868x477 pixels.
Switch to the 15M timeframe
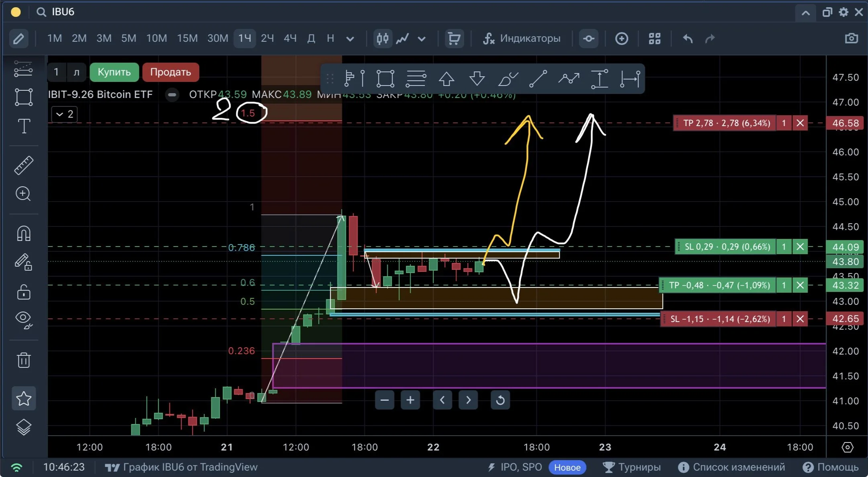(x=187, y=39)
